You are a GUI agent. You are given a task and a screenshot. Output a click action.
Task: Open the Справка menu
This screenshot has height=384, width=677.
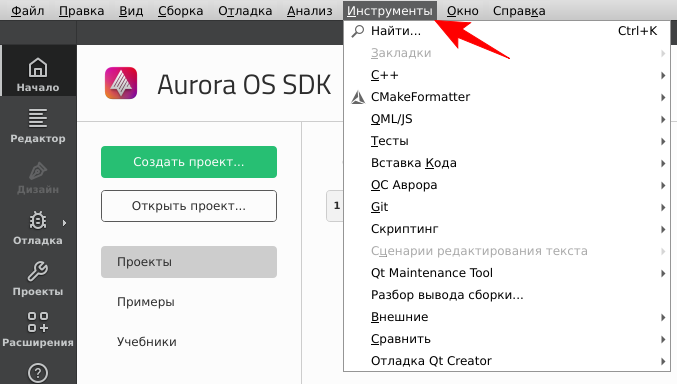[519, 10]
